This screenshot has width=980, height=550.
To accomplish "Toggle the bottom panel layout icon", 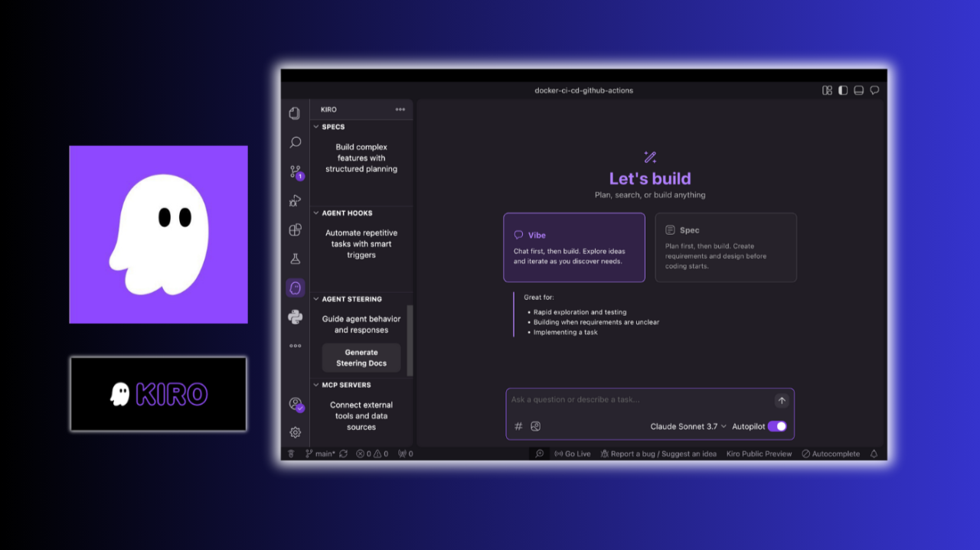I will [x=859, y=90].
